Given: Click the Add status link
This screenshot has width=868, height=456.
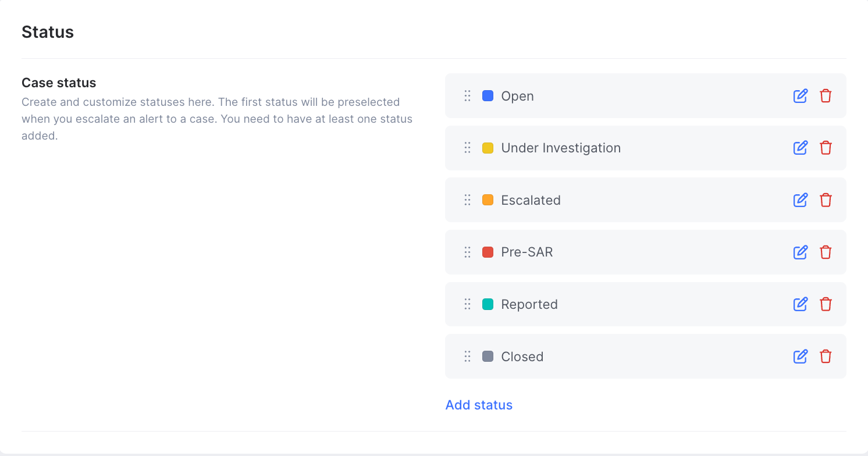Looking at the screenshot, I should [479, 405].
